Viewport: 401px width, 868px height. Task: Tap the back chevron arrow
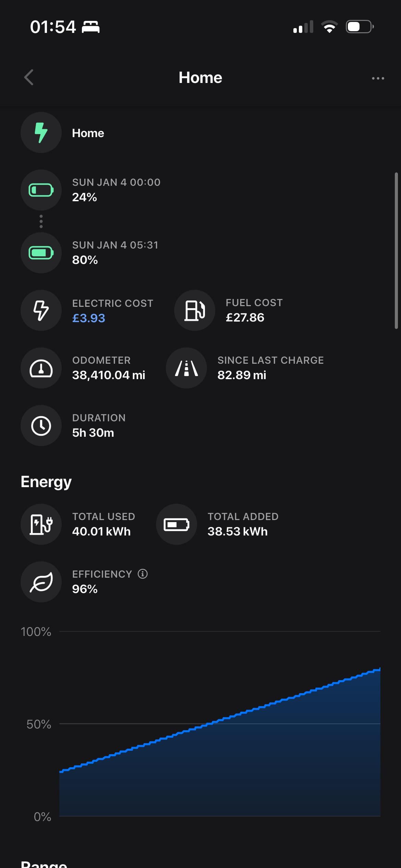coord(29,77)
